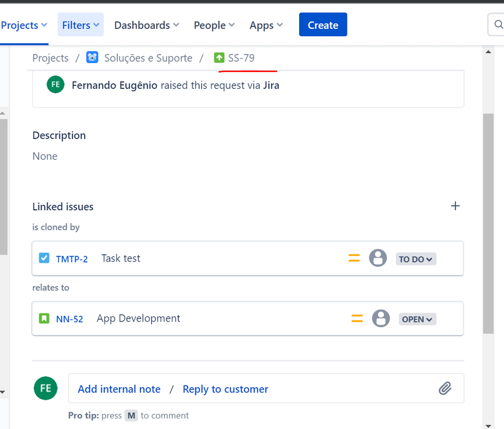Viewport: 504px width, 429px height.
Task: Open the OPEN status dropdown
Action: tap(418, 319)
